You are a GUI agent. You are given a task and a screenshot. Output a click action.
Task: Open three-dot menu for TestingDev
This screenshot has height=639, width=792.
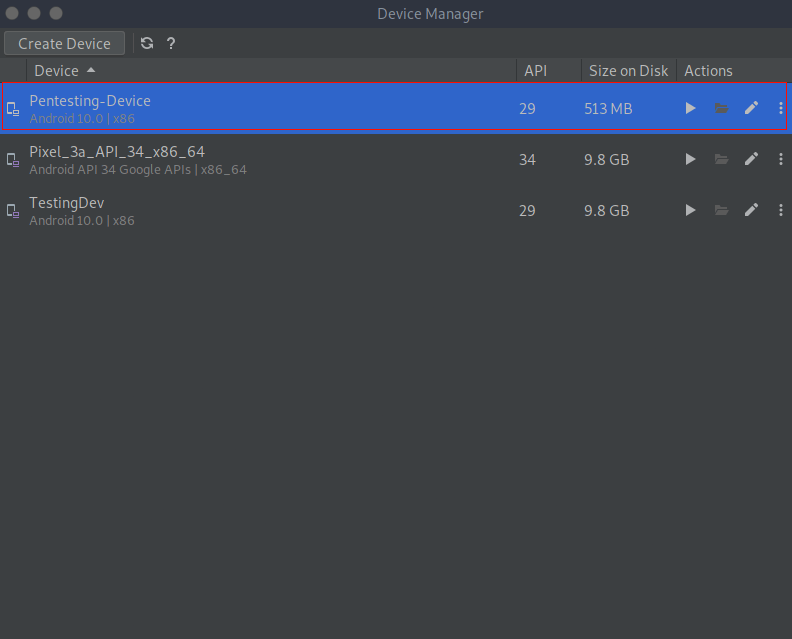[x=780, y=210]
